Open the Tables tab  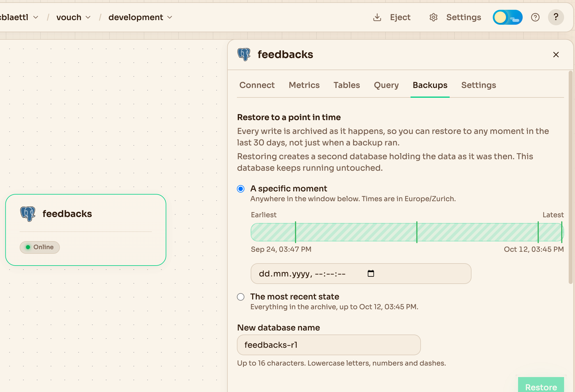tap(347, 85)
